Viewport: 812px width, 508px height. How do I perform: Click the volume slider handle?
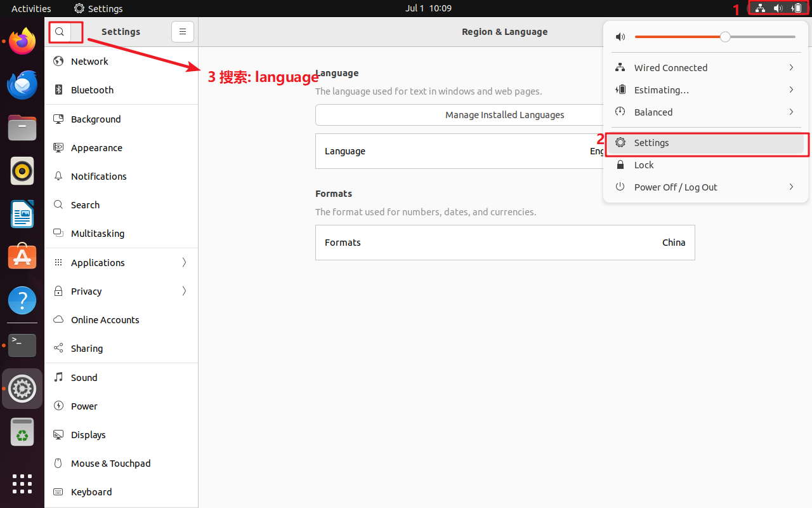coord(725,37)
